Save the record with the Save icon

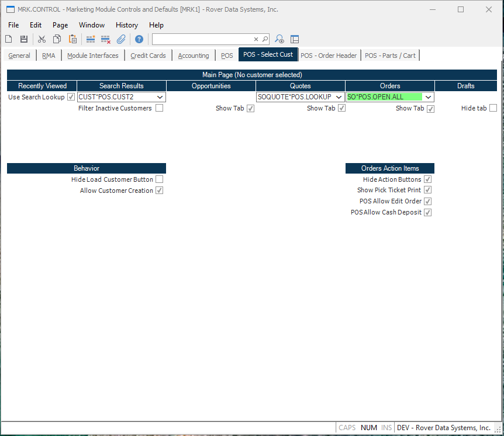23,39
